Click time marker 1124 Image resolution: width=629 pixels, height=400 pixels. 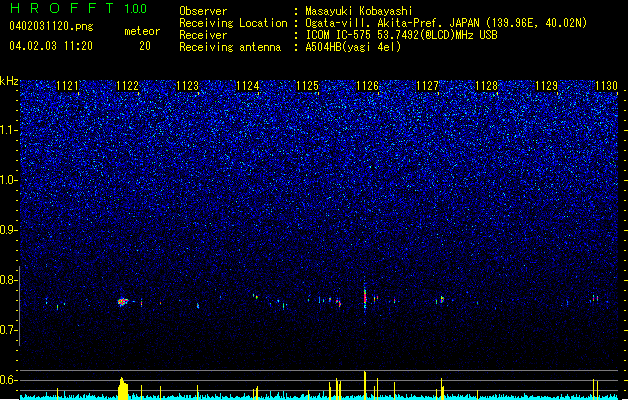click(248, 86)
